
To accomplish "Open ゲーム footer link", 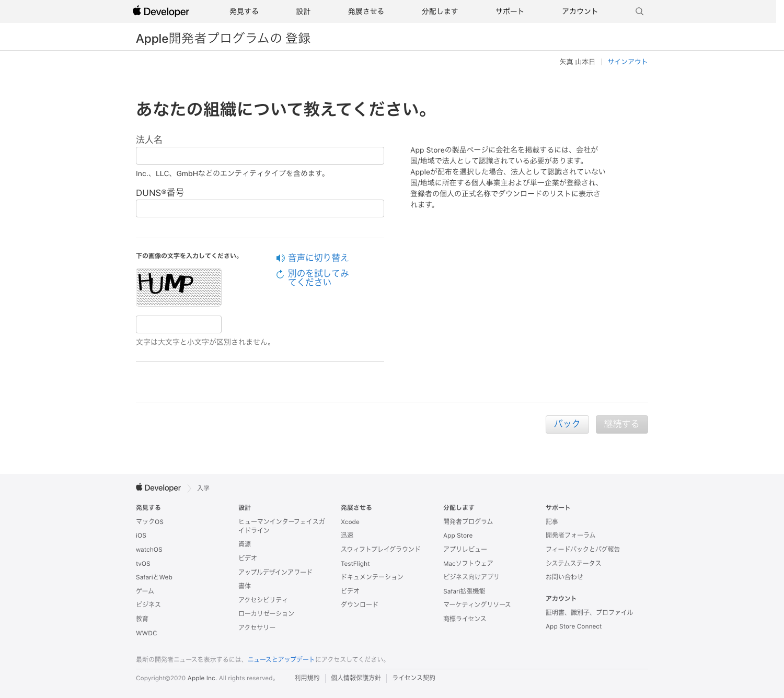I will (x=145, y=591).
